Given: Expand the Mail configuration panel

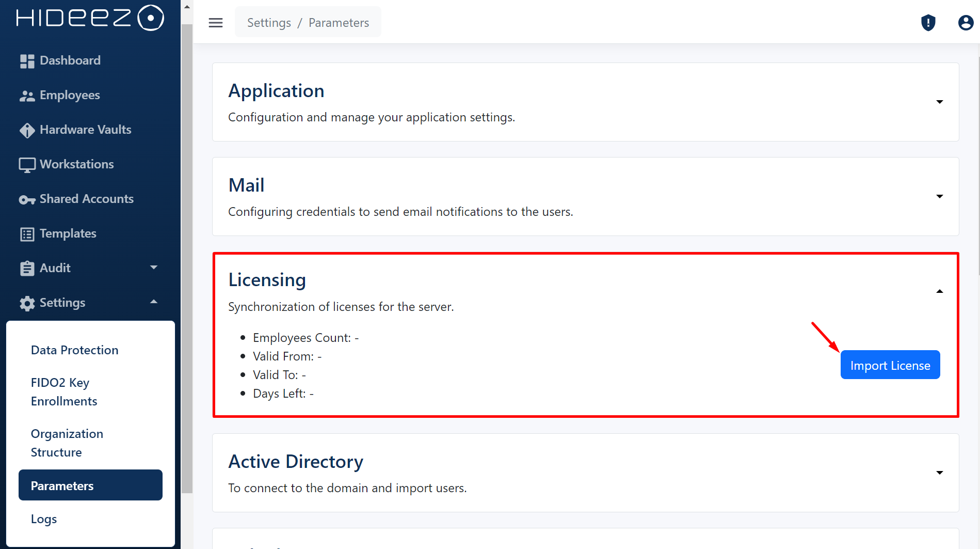Looking at the screenshot, I should coord(939,196).
